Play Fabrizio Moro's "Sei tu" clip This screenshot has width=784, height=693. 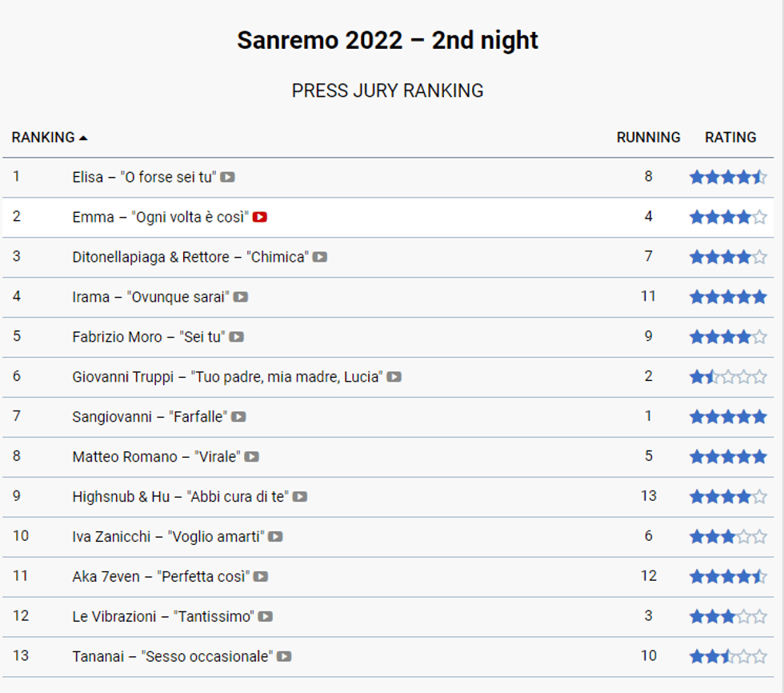pos(236,337)
